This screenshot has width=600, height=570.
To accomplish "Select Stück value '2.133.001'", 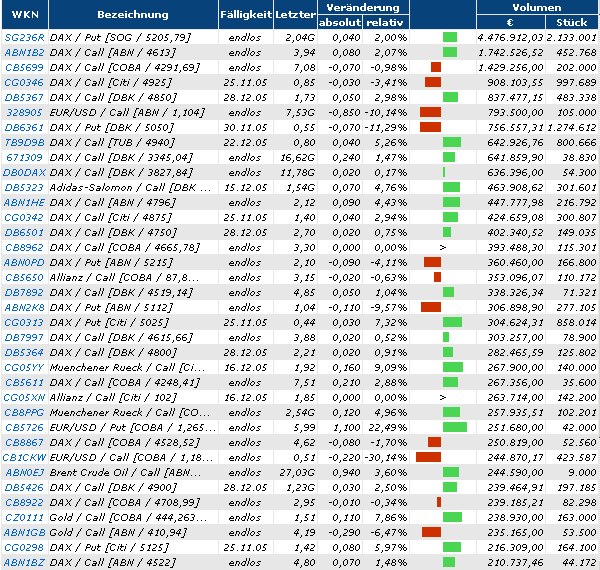I will click(x=572, y=37).
